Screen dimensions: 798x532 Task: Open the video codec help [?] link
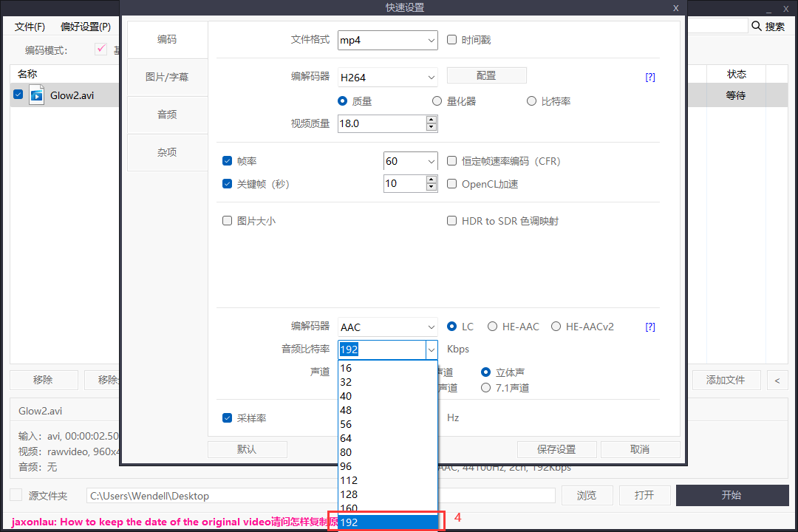pyautogui.click(x=650, y=77)
